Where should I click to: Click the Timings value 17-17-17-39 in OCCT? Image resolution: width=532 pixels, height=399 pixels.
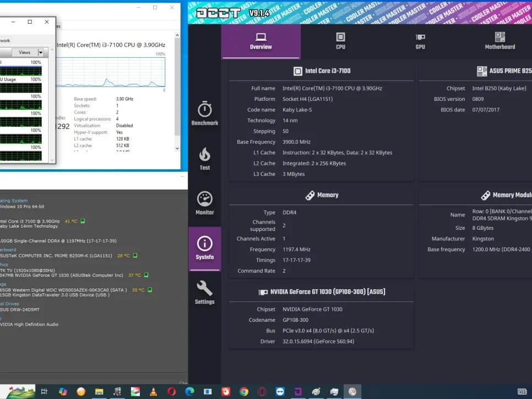click(296, 260)
